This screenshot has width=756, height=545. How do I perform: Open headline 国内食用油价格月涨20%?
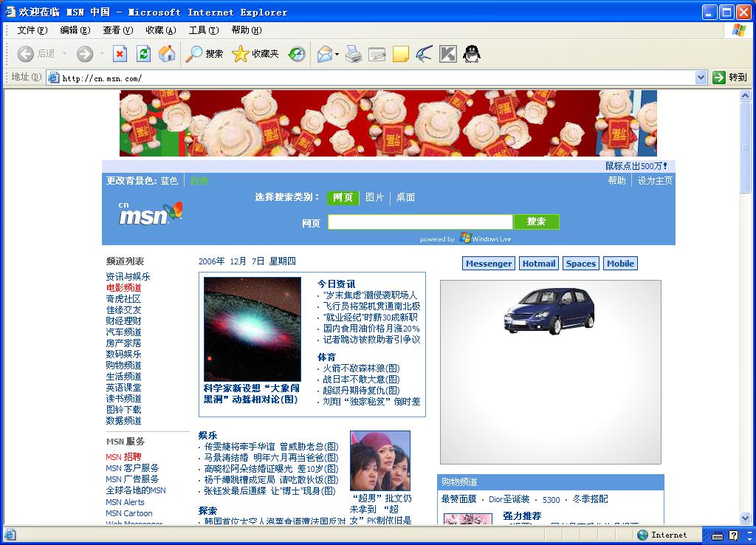[371, 329]
